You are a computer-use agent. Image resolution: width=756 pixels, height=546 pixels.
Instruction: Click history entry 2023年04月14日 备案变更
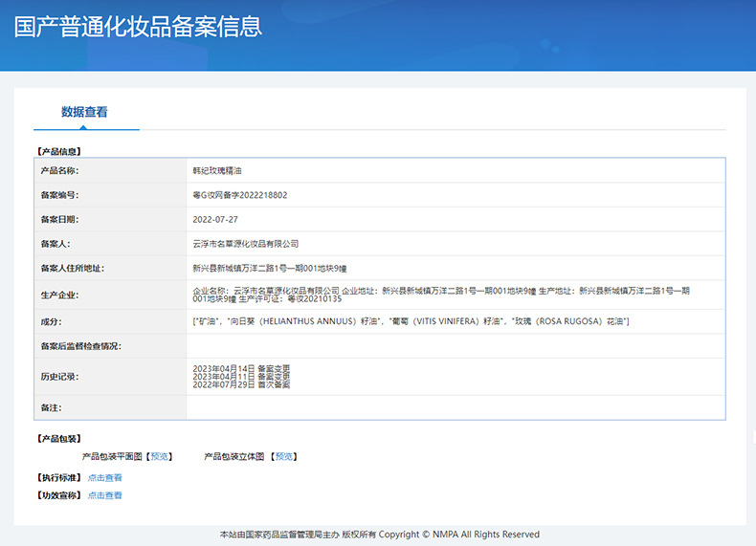(241, 369)
